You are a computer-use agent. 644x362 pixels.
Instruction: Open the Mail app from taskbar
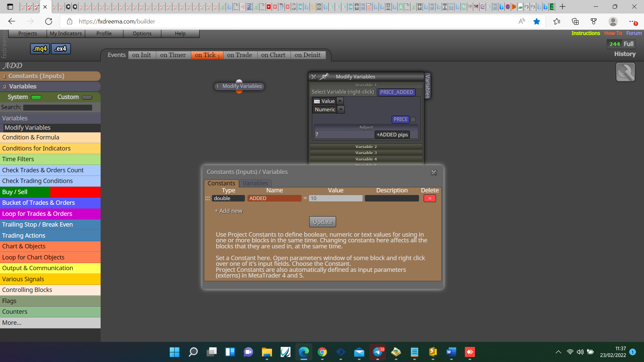[359, 352]
